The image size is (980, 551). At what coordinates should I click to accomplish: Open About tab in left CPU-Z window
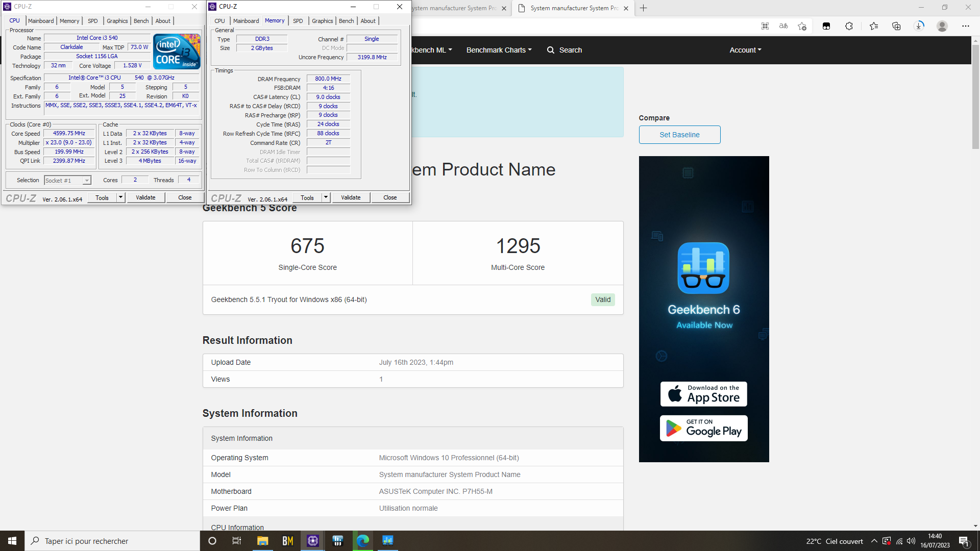pyautogui.click(x=163, y=21)
